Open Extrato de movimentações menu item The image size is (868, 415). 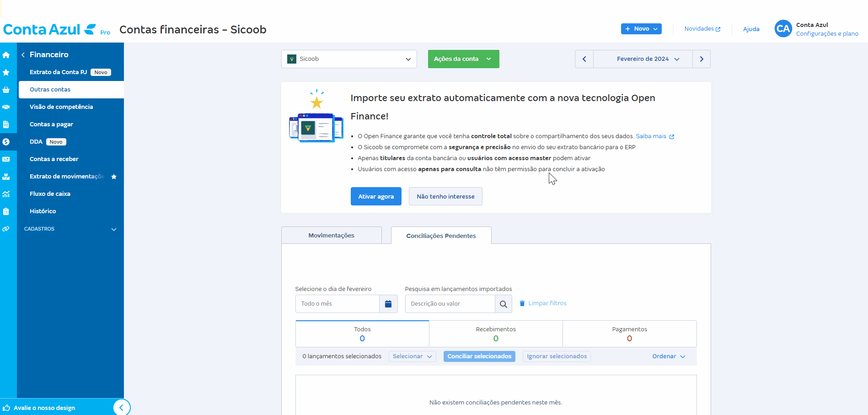coord(67,177)
